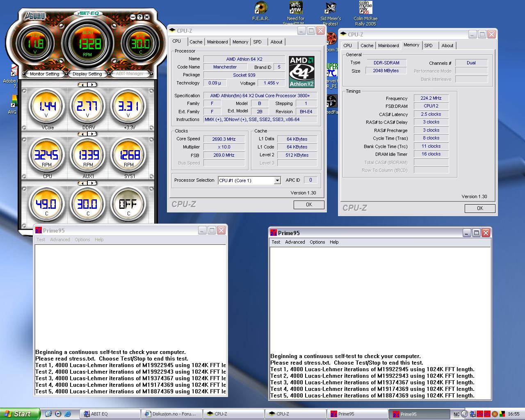
Task: Page fan gauges left arrow
Action: [83, 134]
